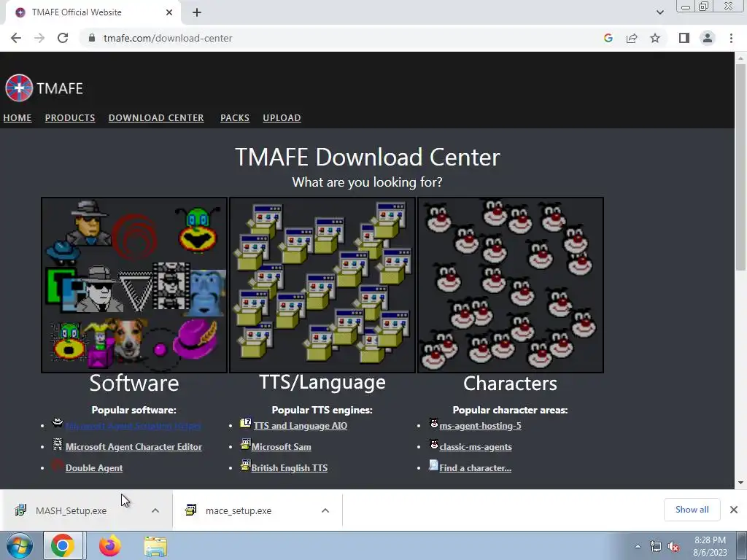Open Chrome three-dot menu
The height and width of the screenshot is (560, 747).
point(731,38)
